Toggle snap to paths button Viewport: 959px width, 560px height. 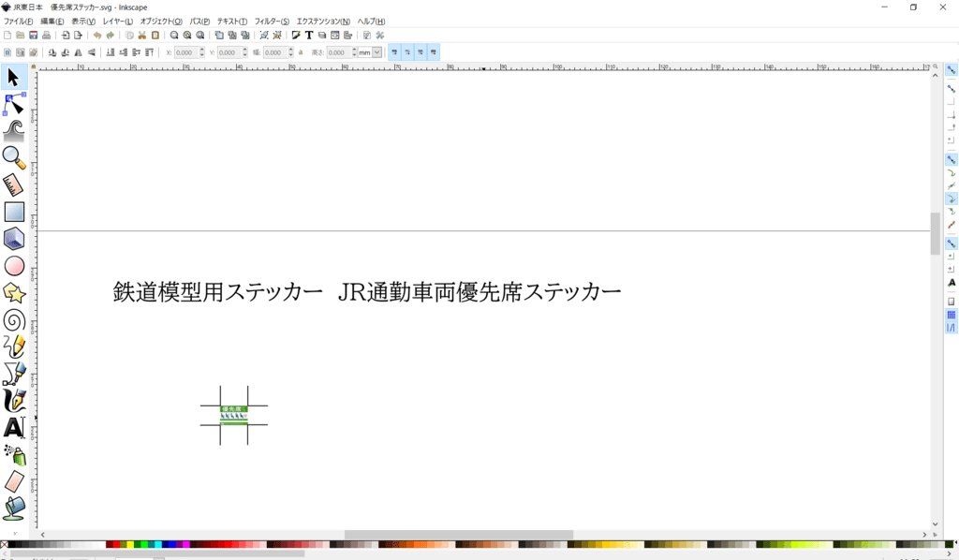[952, 173]
